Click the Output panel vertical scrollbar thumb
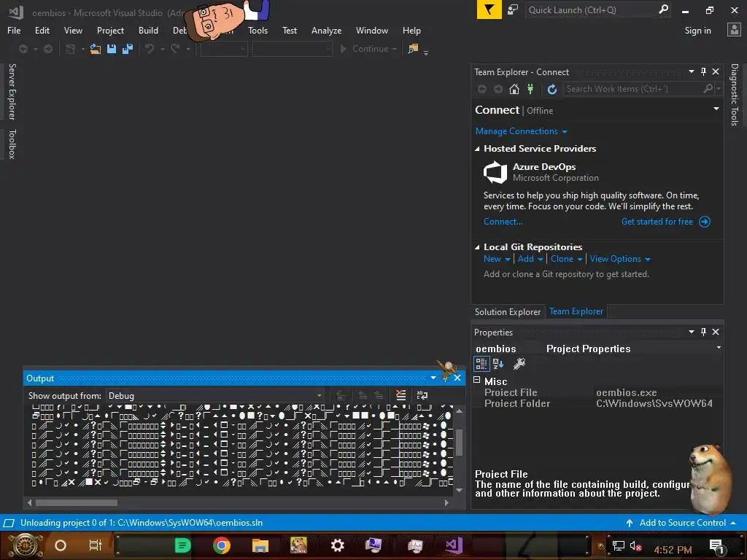 tap(460, 443)
